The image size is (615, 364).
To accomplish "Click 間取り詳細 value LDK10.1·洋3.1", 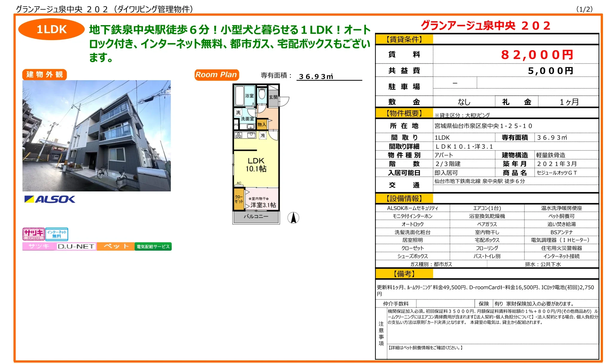I will coord(464,147).
